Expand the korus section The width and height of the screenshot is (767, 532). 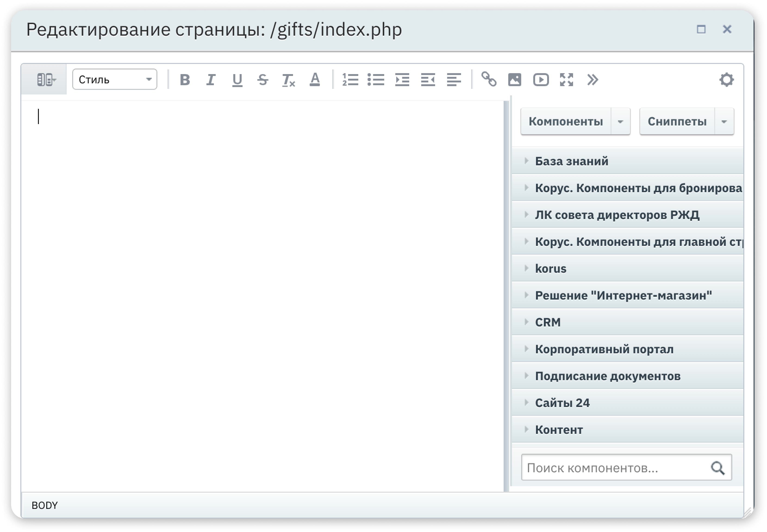[628, 268]
